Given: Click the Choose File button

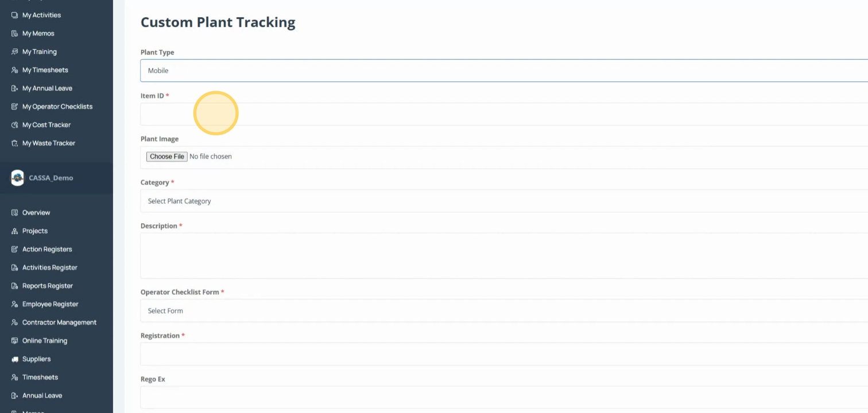Looking at the screenshot, I should pos(167,157).
